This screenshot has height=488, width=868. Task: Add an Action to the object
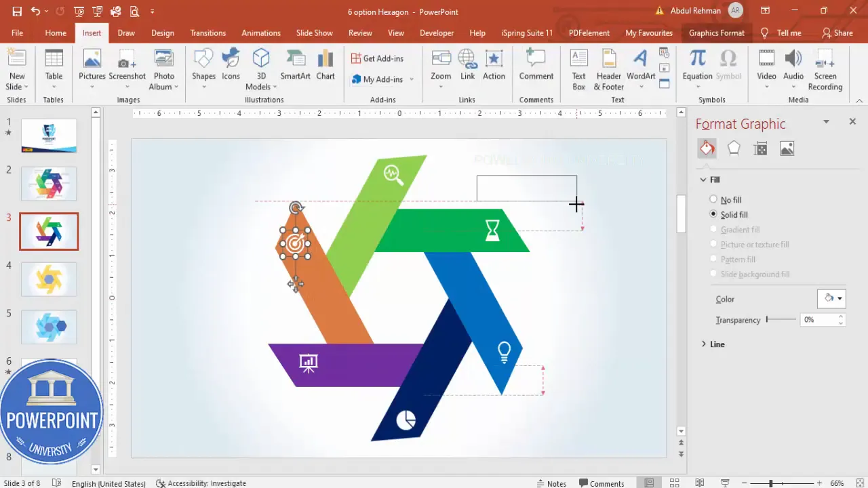494,65
